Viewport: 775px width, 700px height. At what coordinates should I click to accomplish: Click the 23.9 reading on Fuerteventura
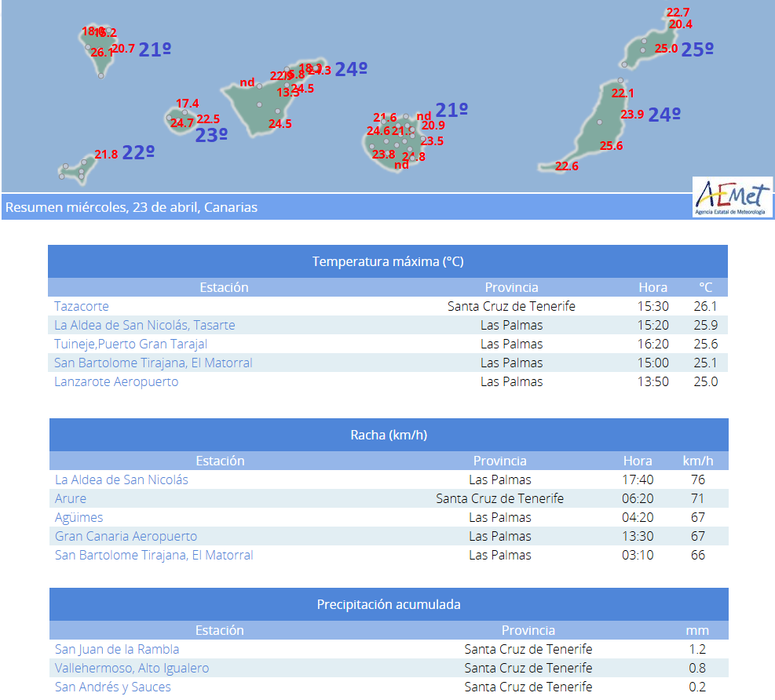click(x=632, y=115)
